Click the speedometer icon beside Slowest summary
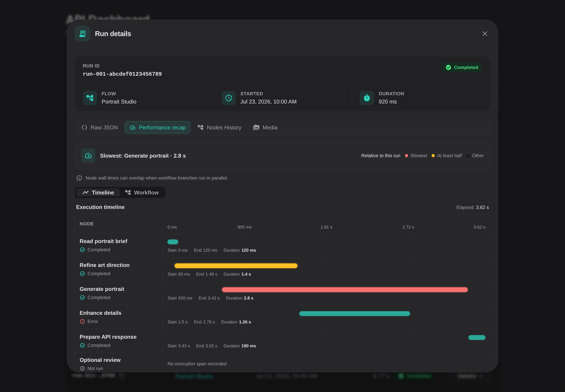 pyautogui.click(x=88, y=156)
